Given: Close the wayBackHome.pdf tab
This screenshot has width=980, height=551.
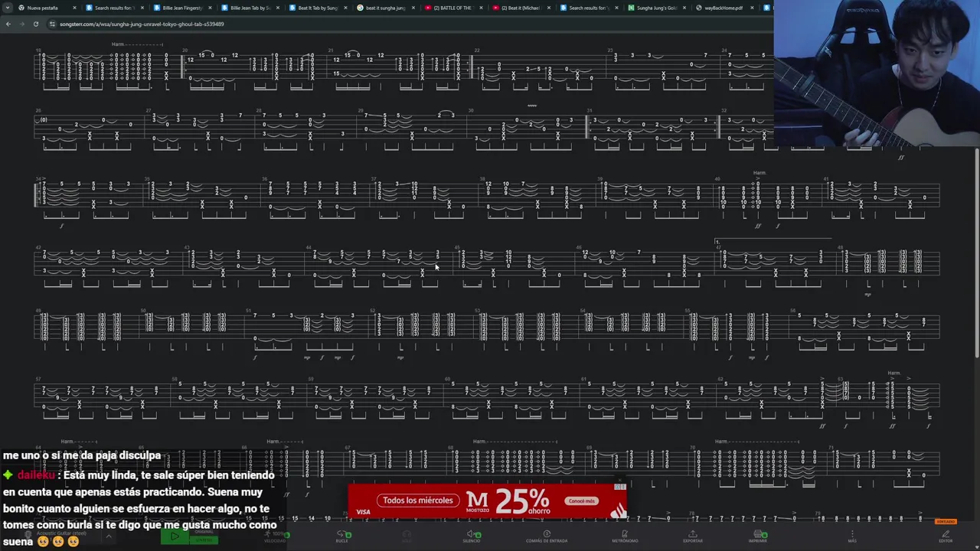Looking at the screenshot, I should pyautogui.click(x=752, y=8).
